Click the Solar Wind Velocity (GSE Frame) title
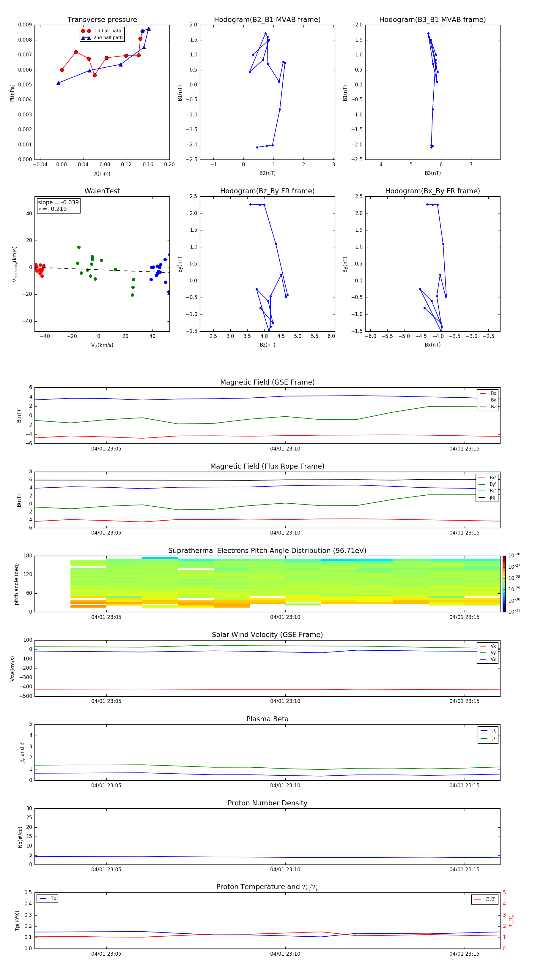Screen dimensions: 535x980 point(267,635)
